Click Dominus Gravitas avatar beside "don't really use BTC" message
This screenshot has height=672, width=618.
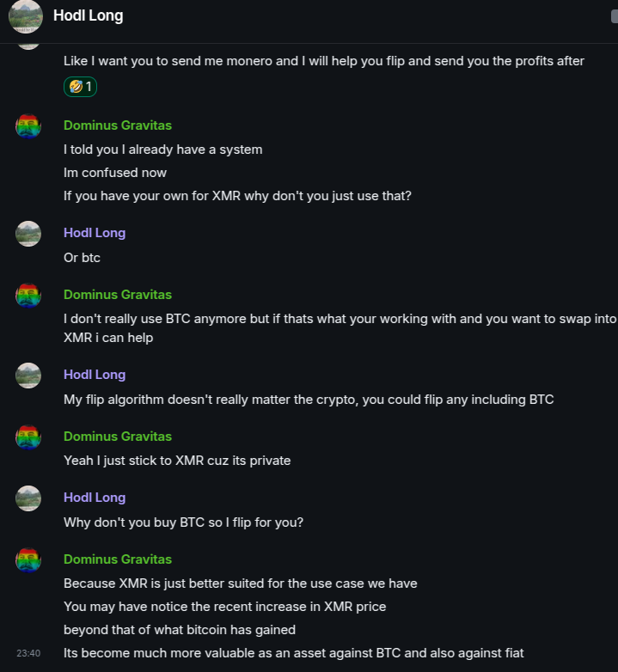[x=28, y=296]
